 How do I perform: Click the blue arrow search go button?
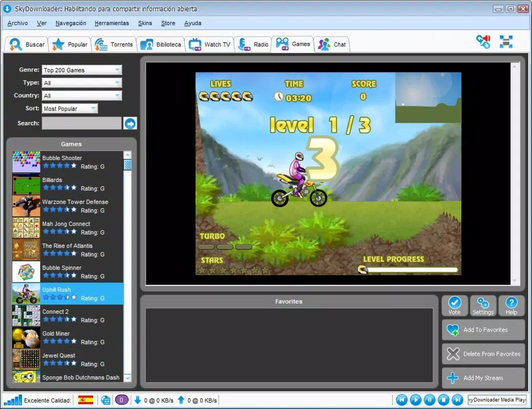click(130, 123)
